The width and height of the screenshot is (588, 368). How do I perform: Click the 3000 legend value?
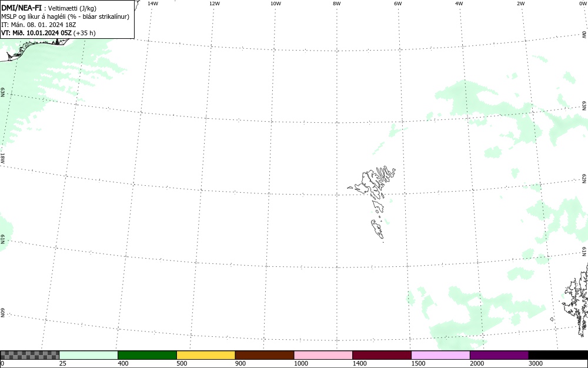tap(536, 363)
